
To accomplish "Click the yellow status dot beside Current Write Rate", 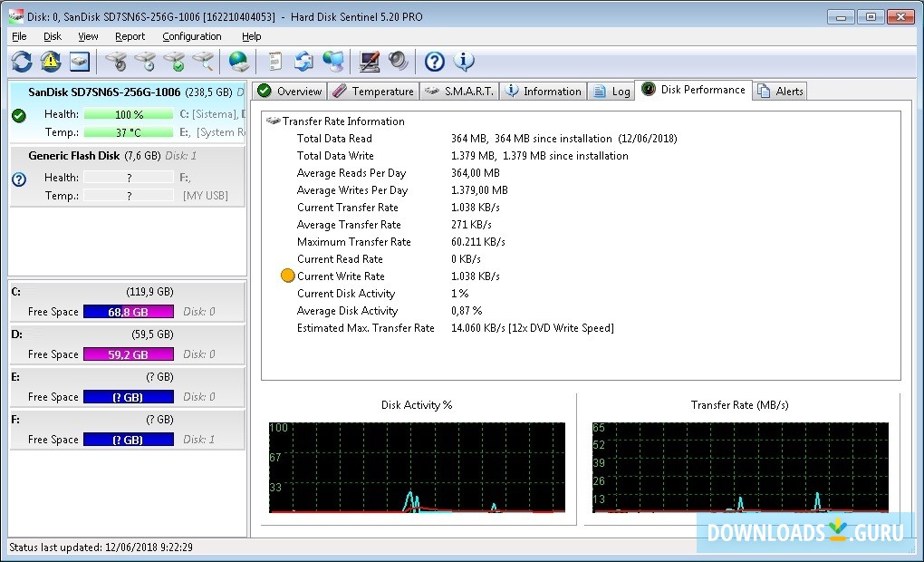I will click(x=286, y=276).
